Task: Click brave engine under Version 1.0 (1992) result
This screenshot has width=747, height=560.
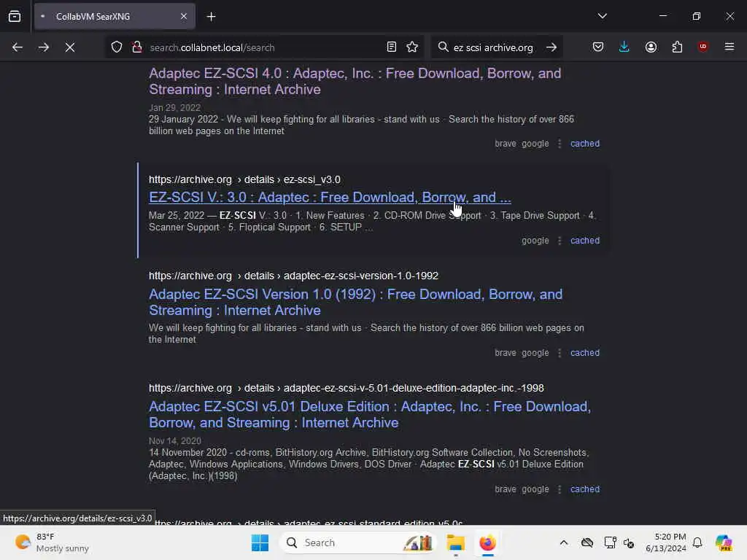Action: [505, 353]
